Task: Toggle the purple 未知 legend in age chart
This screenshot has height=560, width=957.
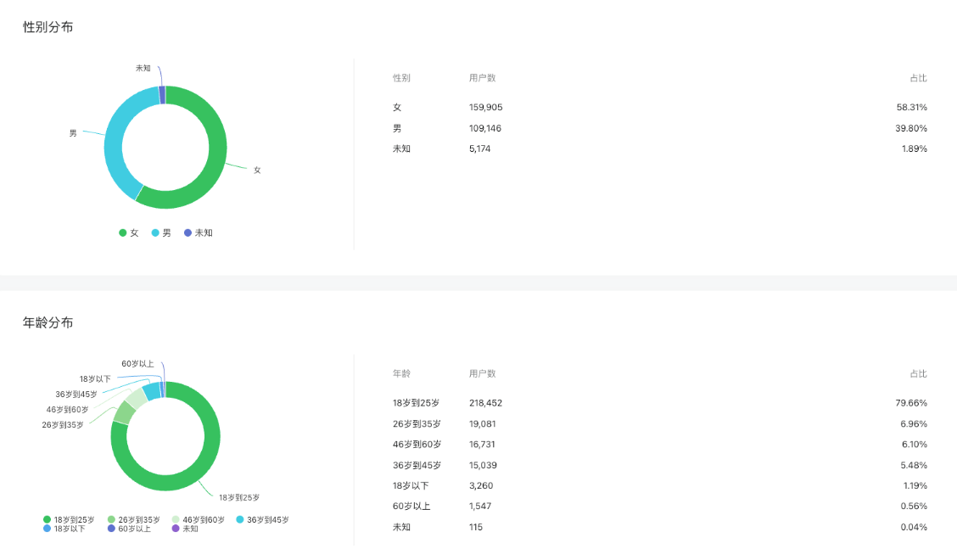Action: 184,529
